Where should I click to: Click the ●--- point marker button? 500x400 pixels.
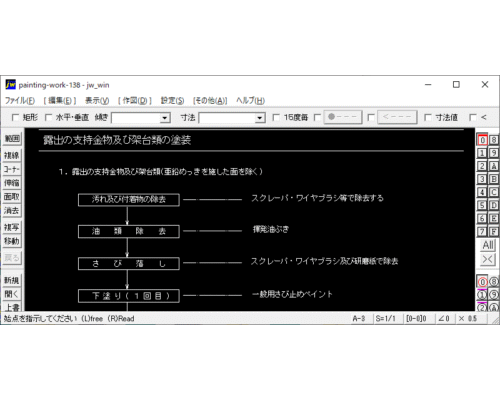(343, 117)
